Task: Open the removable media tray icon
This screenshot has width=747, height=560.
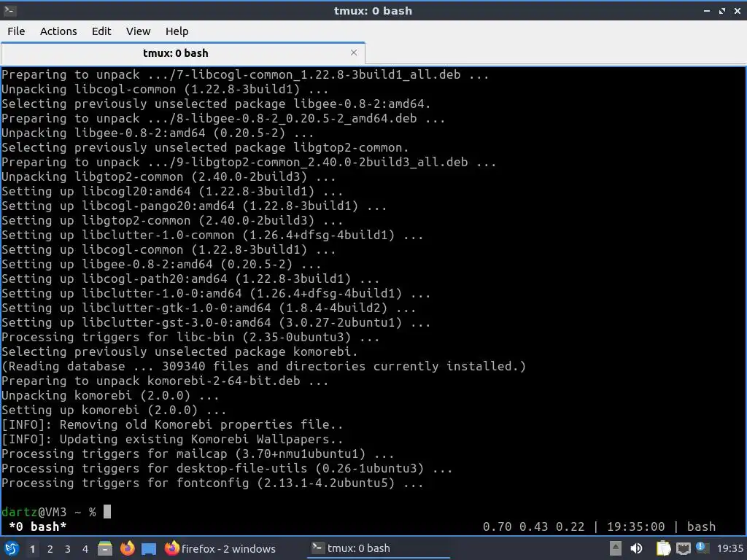Action: pyautogui.click(x=616, y=548)
